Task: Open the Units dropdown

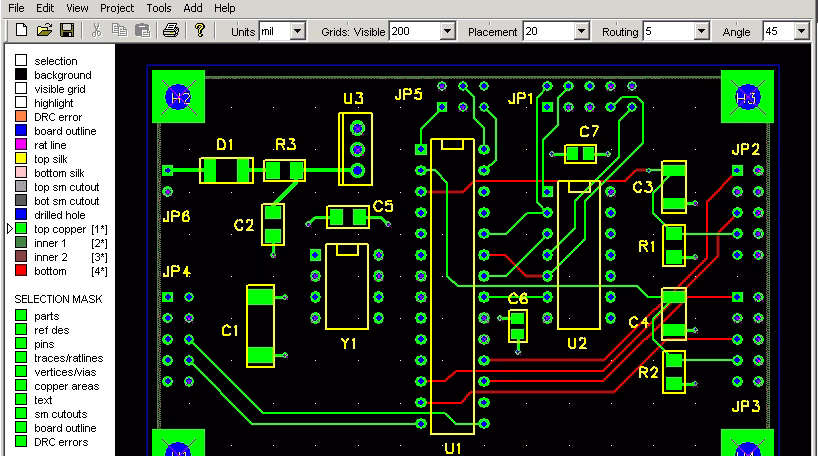Action: 297,31
